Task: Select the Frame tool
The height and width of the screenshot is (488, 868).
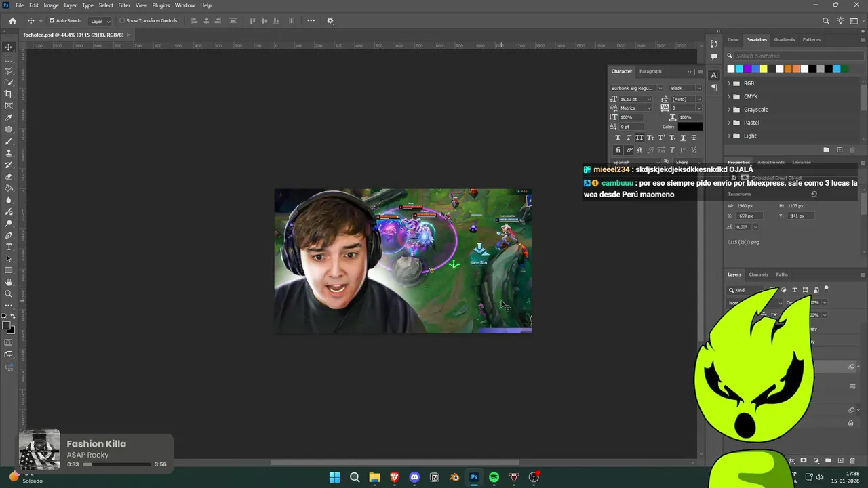Action: (9, 106)
